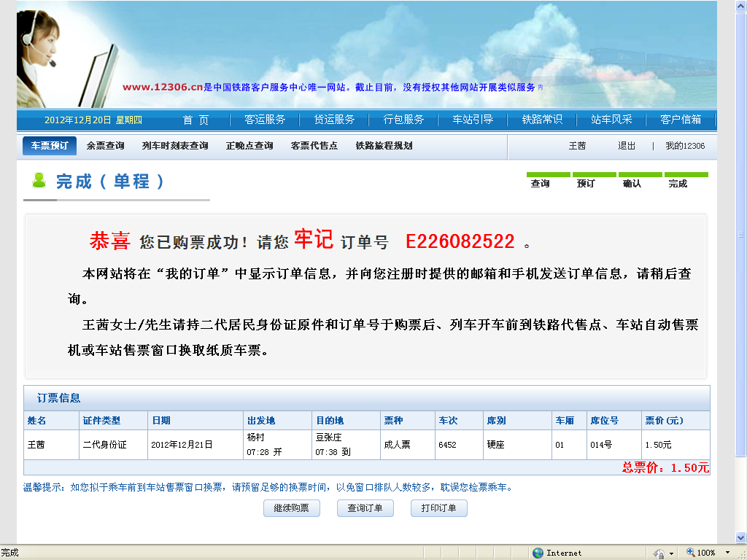Click the 总票价：1.50元 total

click(665, 467)
